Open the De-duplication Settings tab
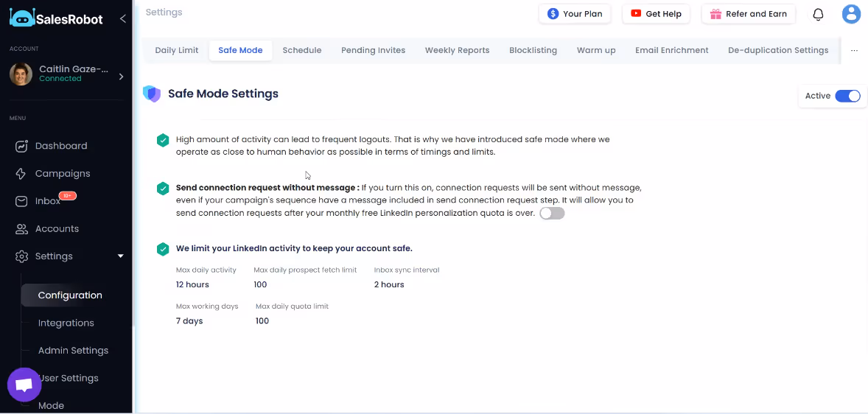The width and height of the screenshot is (868, 414). 778,50
